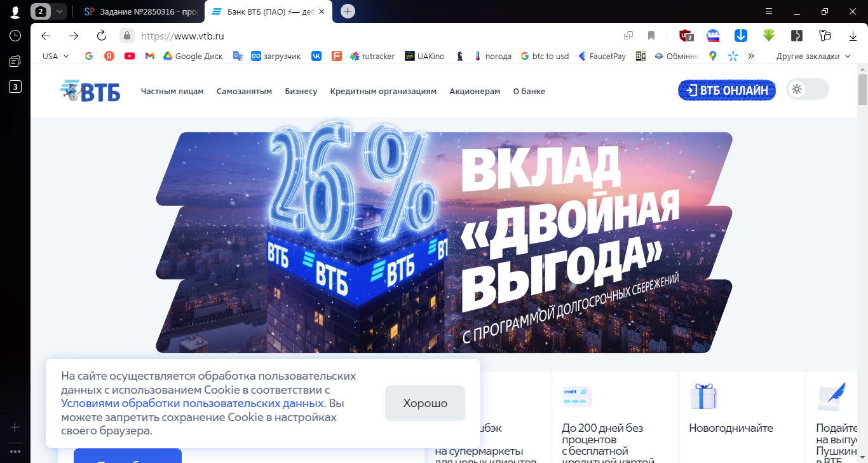The image size is (868, 463).
Task: Click the blue download-arrow extension icon
Action: coord(741,36)
